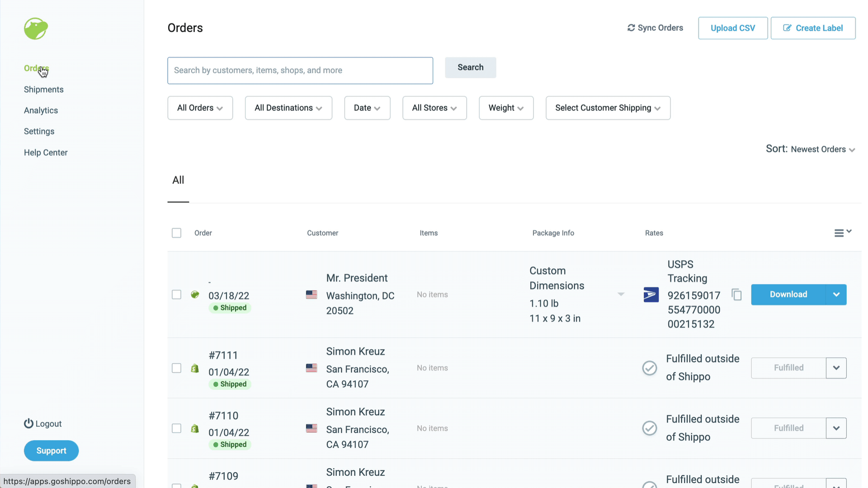The width and height of the screenshot is (868, 488).
Task: Click the Sort Newest Orders expander
Action: [x=854, y=150]
